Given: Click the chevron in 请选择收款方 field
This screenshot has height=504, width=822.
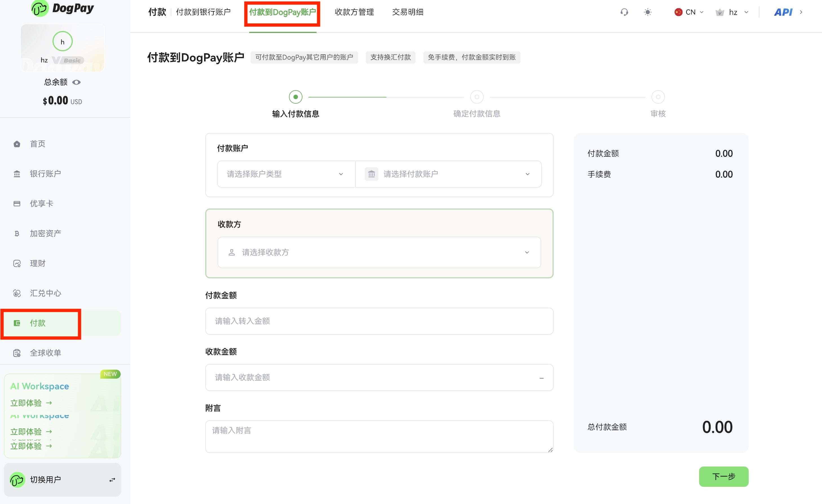Looking at the screenshot, I should (x=527, y=252).
